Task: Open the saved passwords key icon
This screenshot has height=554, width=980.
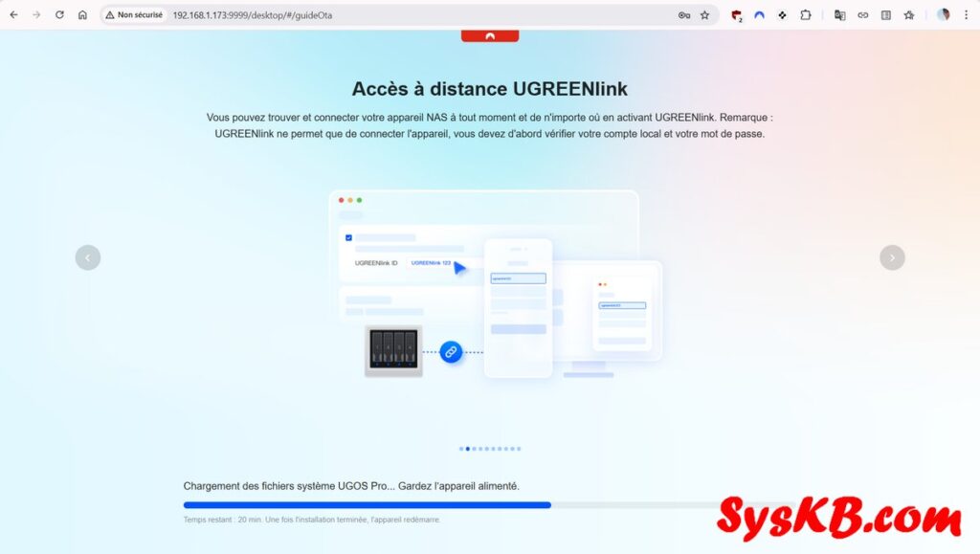Action: tap(683, 15)
